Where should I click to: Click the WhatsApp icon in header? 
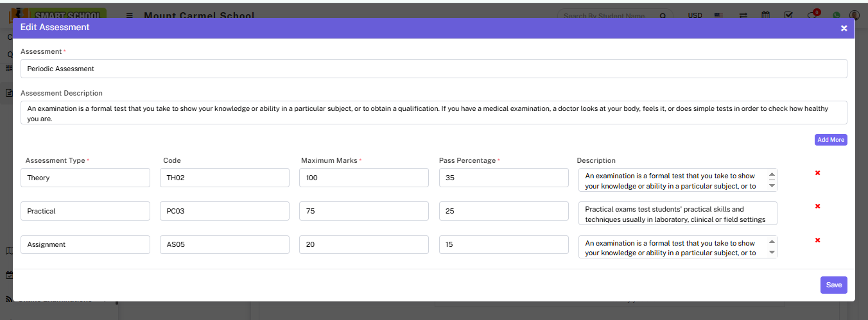836,15
